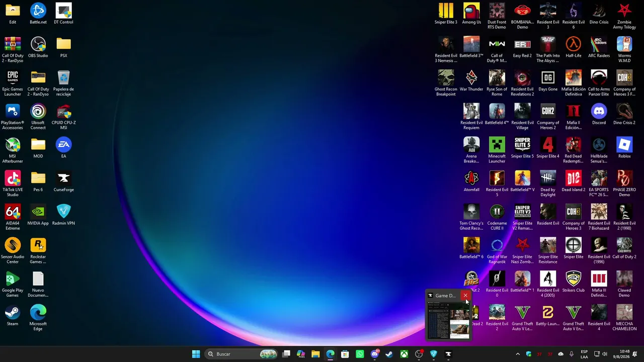The width and height of the screenshot is (644, 362).
Task: Select the Discord desktop shortcut
Action: pyautogui.click(x=599, y=114)
